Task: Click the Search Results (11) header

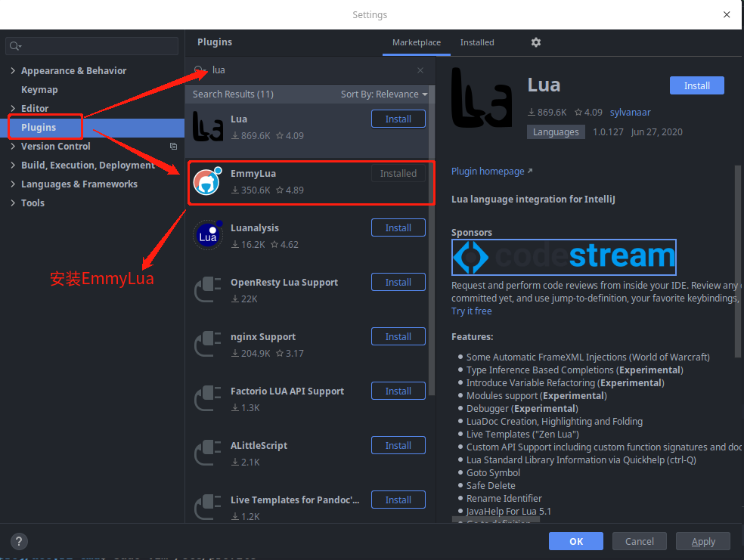Action: [233, 94]
